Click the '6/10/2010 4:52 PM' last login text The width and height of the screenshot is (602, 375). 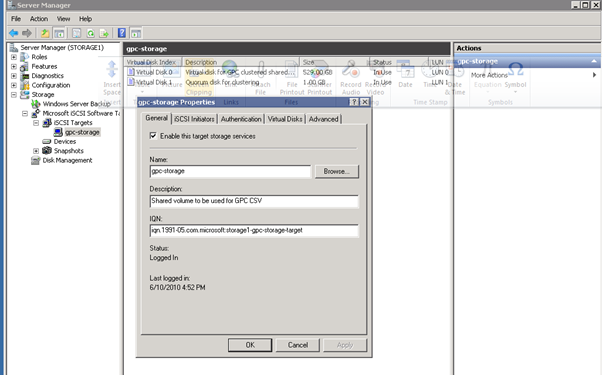click(x=177, y=287)
